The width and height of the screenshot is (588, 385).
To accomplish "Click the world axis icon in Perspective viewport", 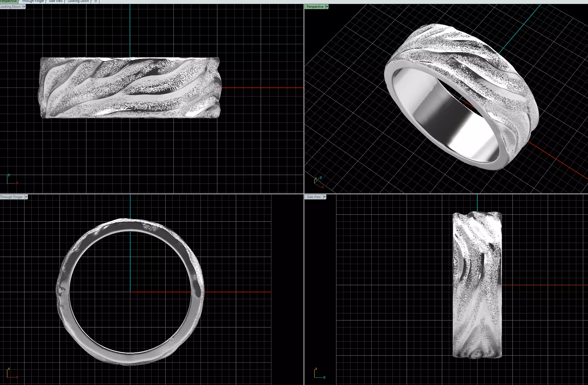I will (x=319, y=182).
